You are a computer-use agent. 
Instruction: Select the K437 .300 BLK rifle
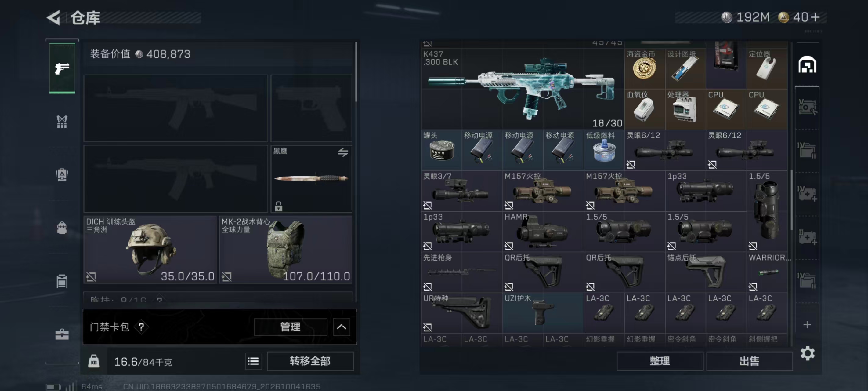click(x=522, y=89)
